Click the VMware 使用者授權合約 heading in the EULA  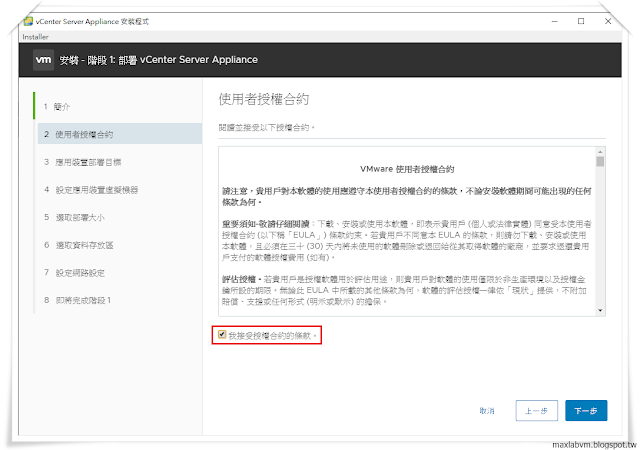pos(407,169)
